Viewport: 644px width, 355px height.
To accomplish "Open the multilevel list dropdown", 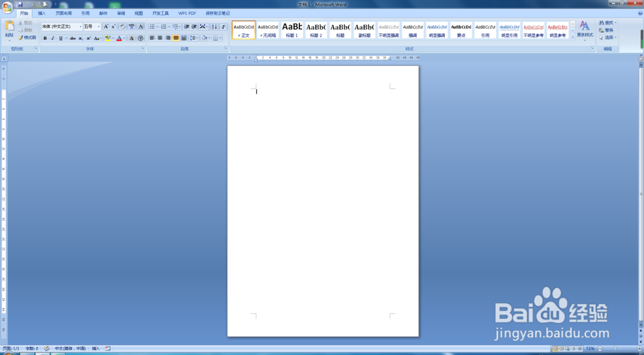I will [179, 26].
